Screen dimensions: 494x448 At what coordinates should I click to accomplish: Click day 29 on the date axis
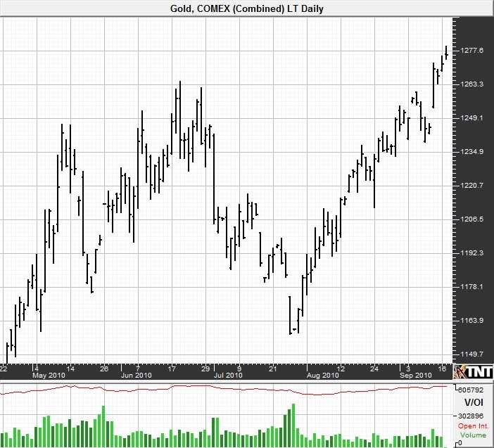tap(205, 369)
